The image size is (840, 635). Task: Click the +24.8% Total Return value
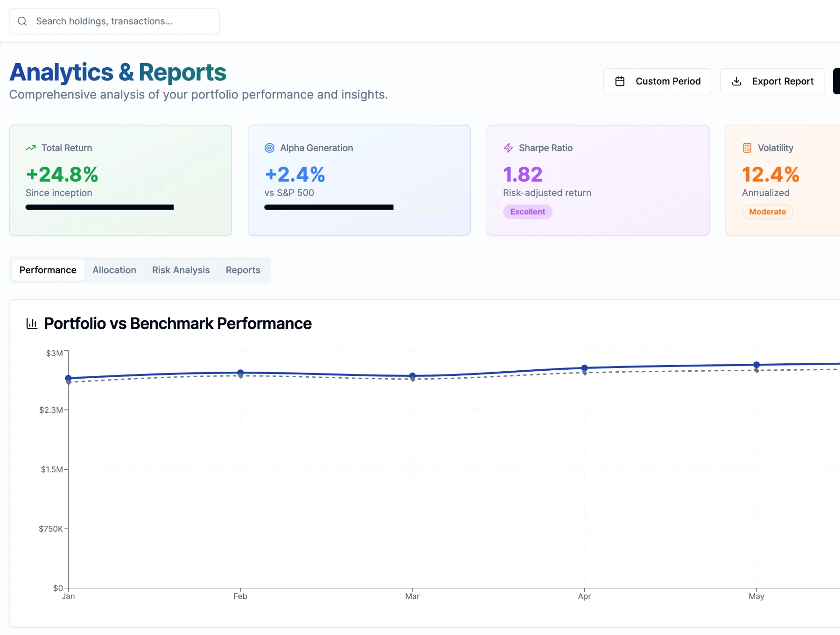pos(62,175)
